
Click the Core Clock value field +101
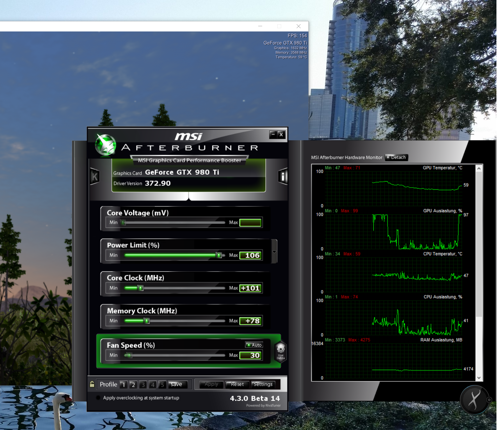click(250, 288)
